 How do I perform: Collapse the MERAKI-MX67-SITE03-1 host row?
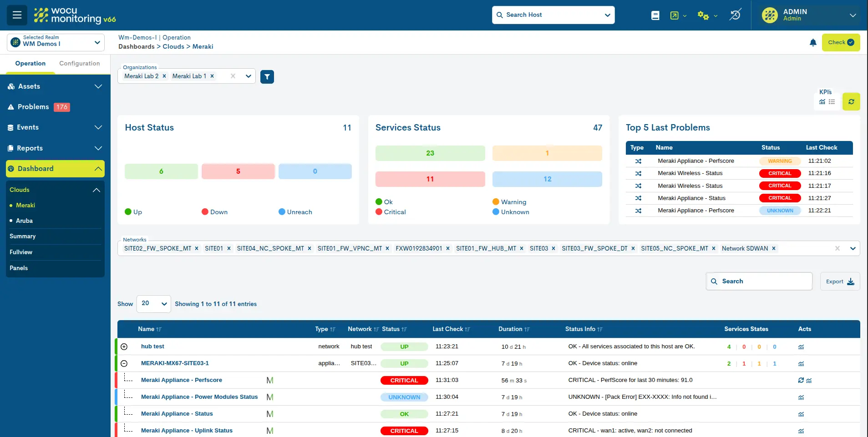tap(124, 363)
